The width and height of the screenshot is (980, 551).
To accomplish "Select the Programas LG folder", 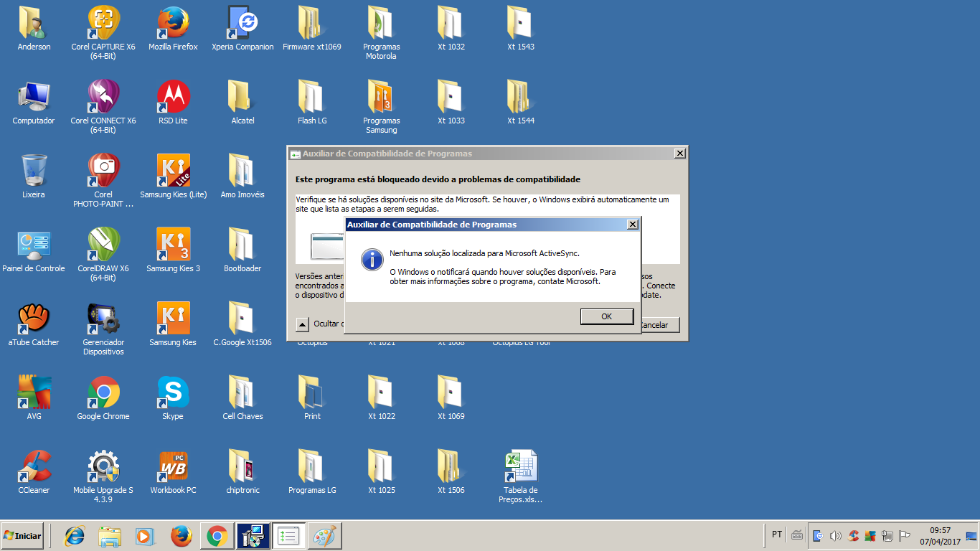I will click(312, 472).
